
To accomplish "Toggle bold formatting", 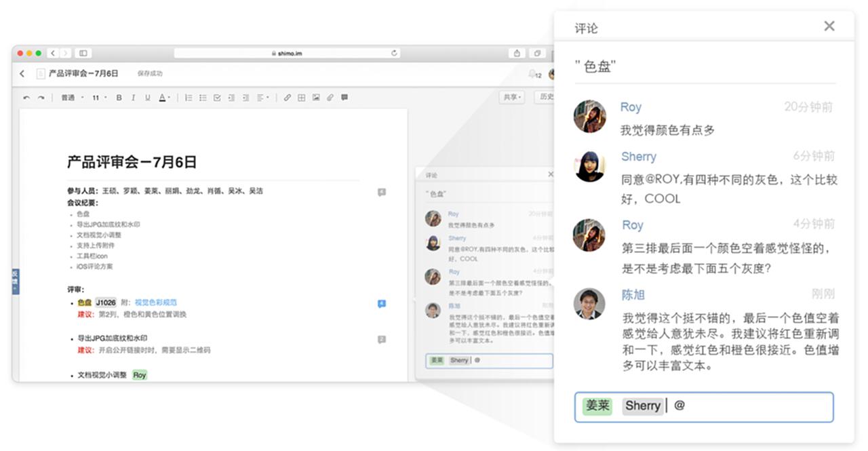I will click(119, 98).
